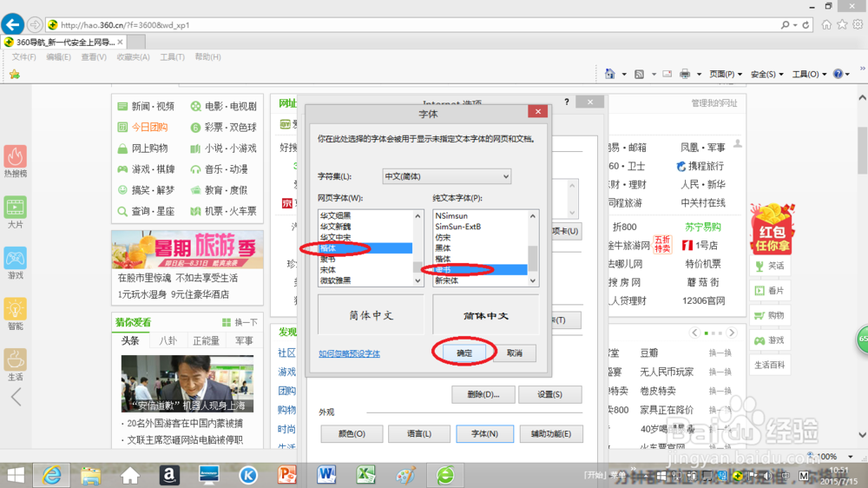This screenshot has width=868, height=488.
Task: Click 取消 to cancel font dialog
Action: click(514, 353)
